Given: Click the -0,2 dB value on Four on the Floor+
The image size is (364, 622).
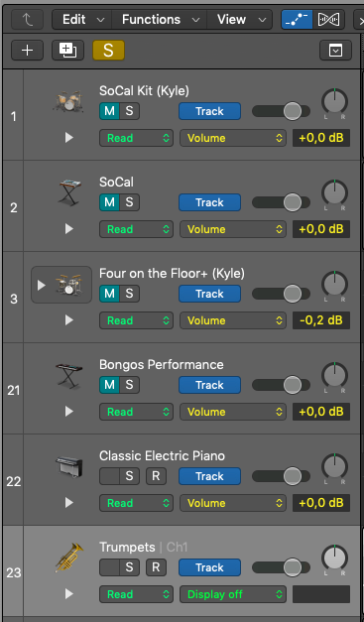Looking at the screenshot, I should [x=321, y=320].
